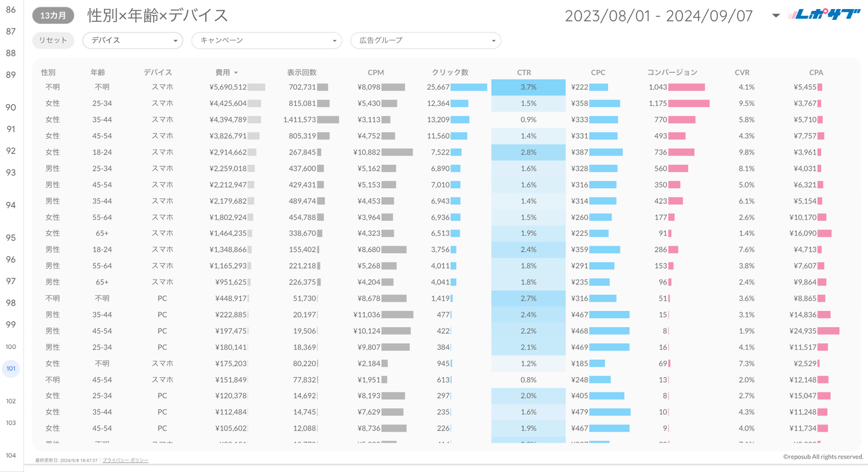Select row number 86 in sidebar
This screenshot has width=868, height=472.
11,10
